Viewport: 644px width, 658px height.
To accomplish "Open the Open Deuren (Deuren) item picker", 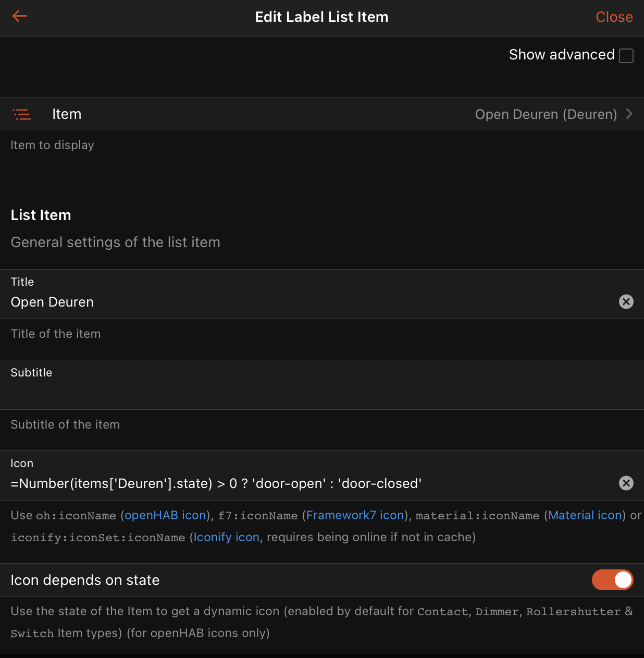I will click(x=546, y=114).
